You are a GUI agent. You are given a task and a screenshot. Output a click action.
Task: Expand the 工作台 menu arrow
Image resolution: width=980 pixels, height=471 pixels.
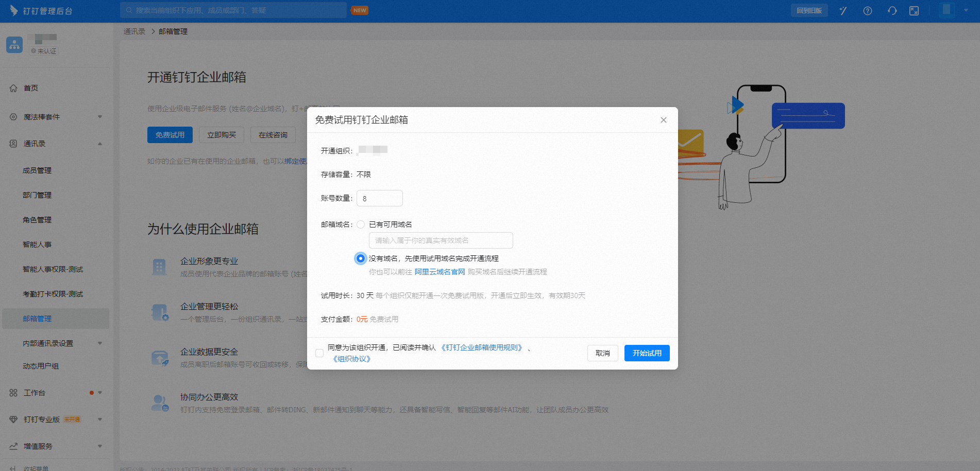pyautogui.click(x=100, y=393)
